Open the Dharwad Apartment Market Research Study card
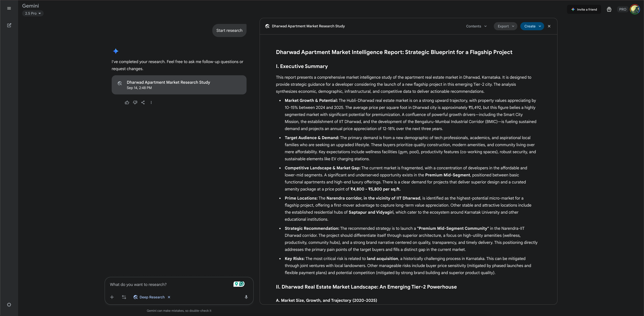This screenshot has height=316, width=644. pos(179,85)
